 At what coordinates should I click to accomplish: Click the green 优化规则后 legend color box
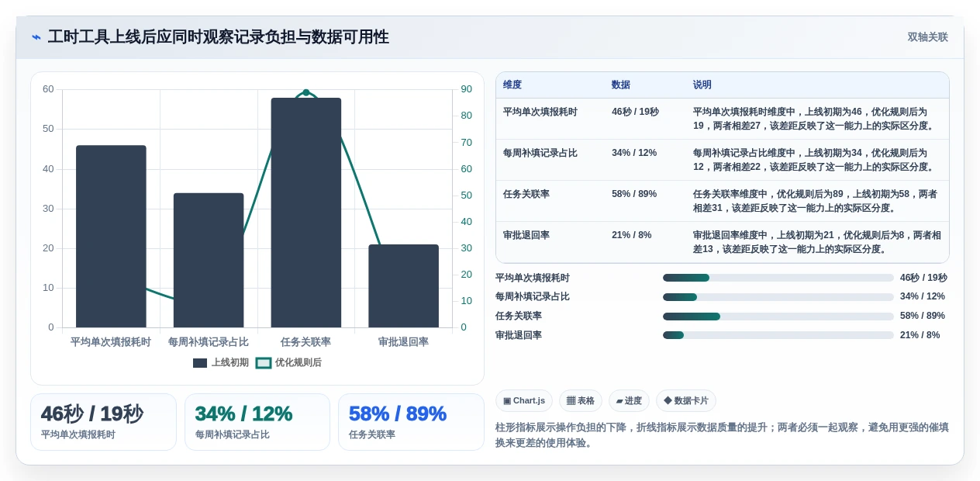pos(264,362)
